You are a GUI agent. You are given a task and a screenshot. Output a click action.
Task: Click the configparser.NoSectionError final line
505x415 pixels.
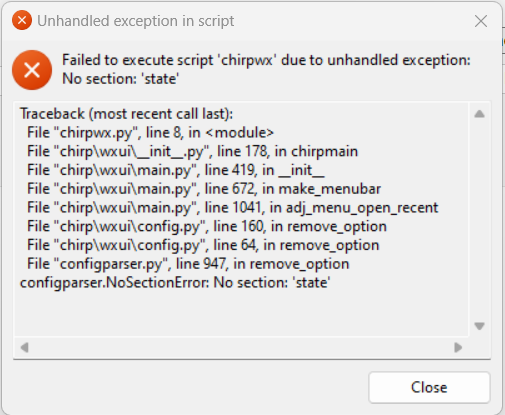click(x=175, y=282)
